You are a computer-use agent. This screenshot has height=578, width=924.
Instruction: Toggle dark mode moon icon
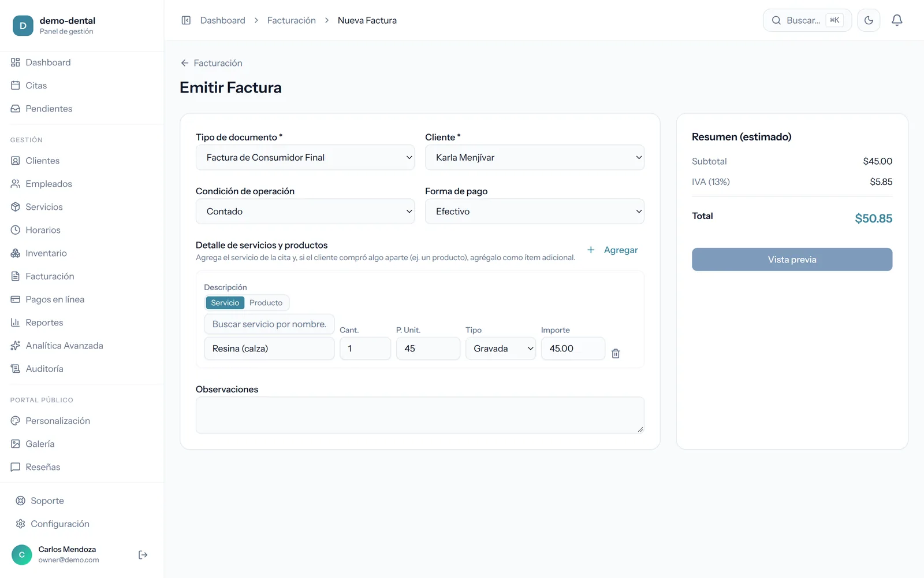(869, 20)
